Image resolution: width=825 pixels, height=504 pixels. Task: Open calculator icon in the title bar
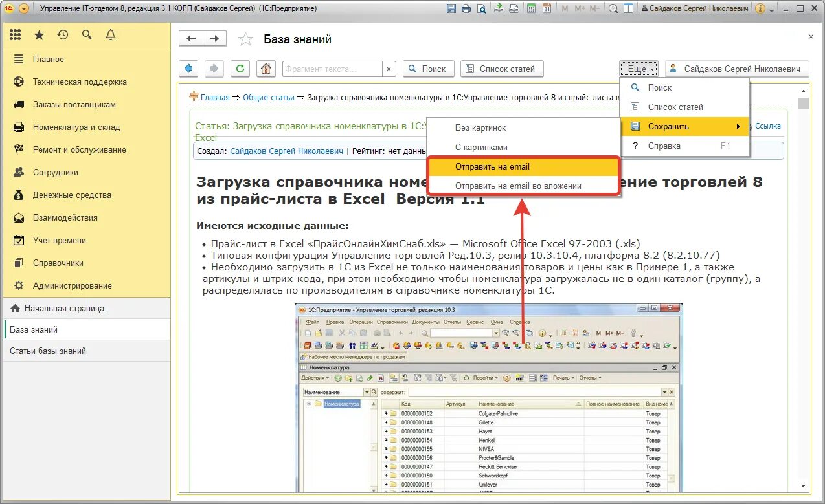pos(532,8)
